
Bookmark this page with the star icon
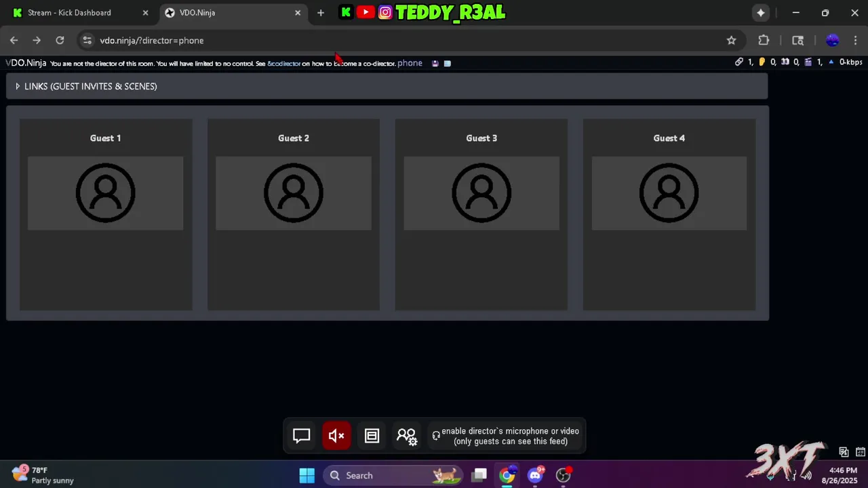pos(731,41)
